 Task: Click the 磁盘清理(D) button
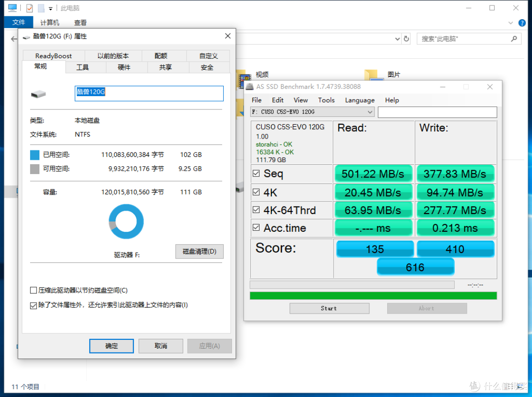point(199,252)
